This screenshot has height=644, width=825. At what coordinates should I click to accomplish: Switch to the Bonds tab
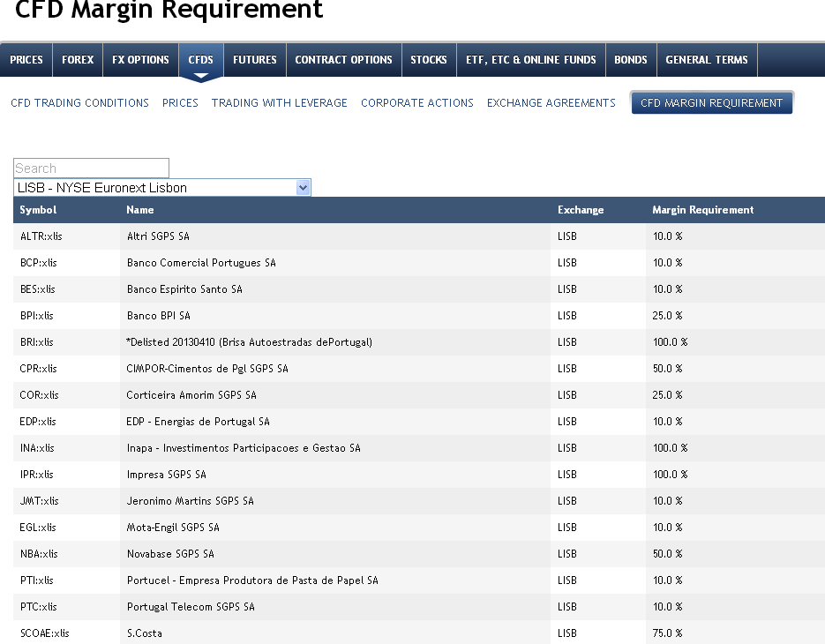631,60
